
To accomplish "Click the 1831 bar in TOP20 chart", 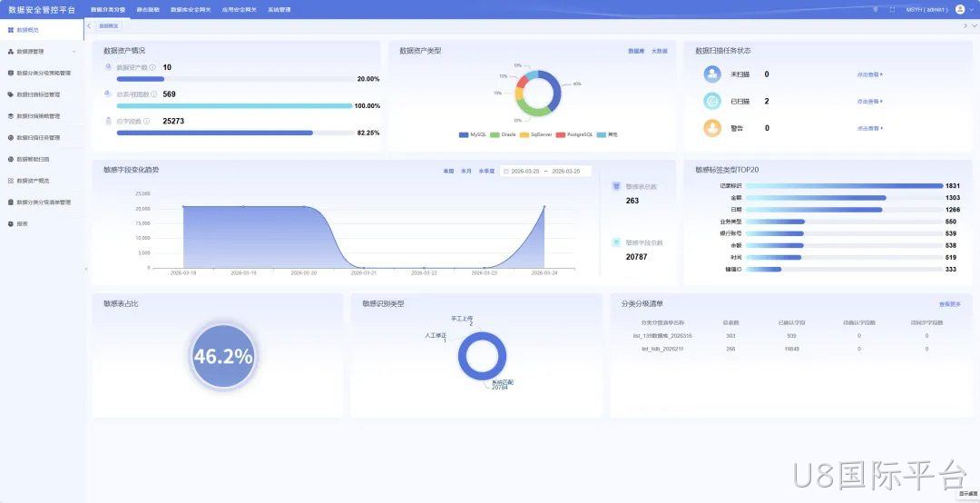I will 844,186.
